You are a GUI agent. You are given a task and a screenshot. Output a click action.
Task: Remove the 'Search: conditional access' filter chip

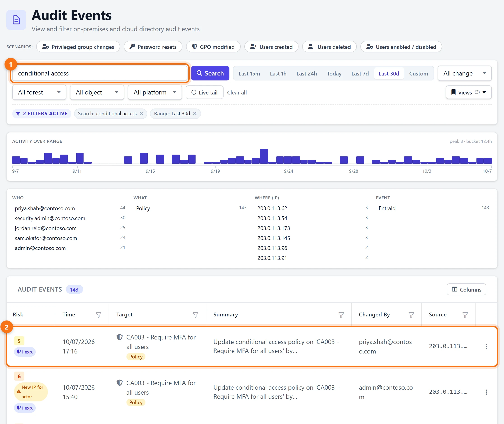pos(141,113)
